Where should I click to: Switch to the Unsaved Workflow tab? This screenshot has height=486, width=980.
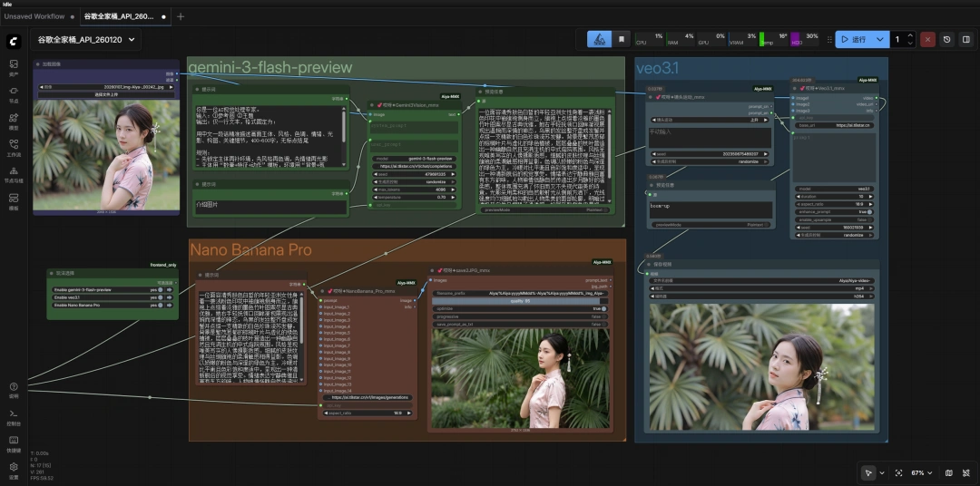(34, 16)
